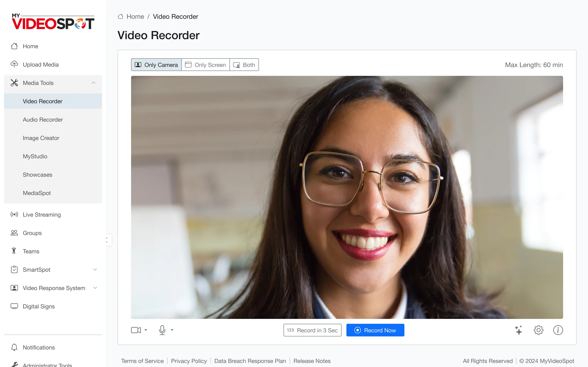Click the Live Streaming broadcast icon

pos(14,214)
